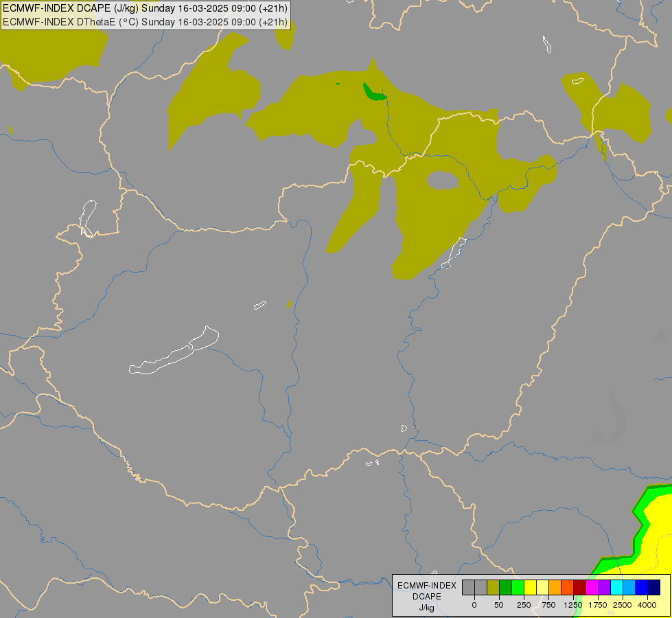Click the legend value '50'
The height and width of the screenshot is (618, 672).
coord(499,605)
